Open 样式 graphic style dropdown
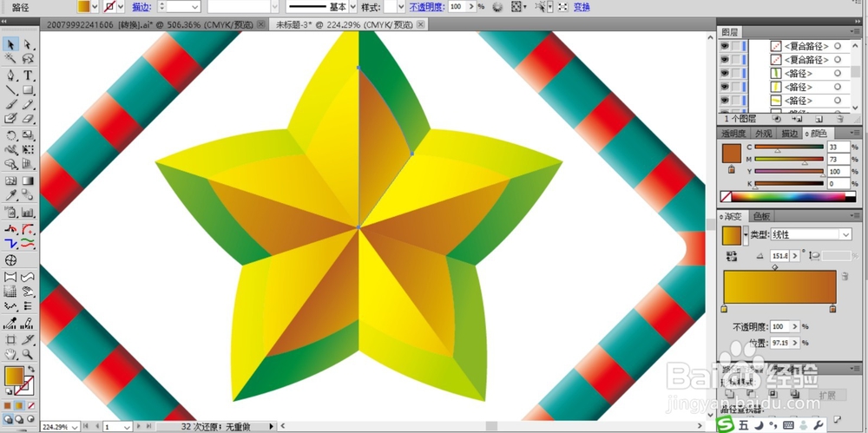 point(401,7)
